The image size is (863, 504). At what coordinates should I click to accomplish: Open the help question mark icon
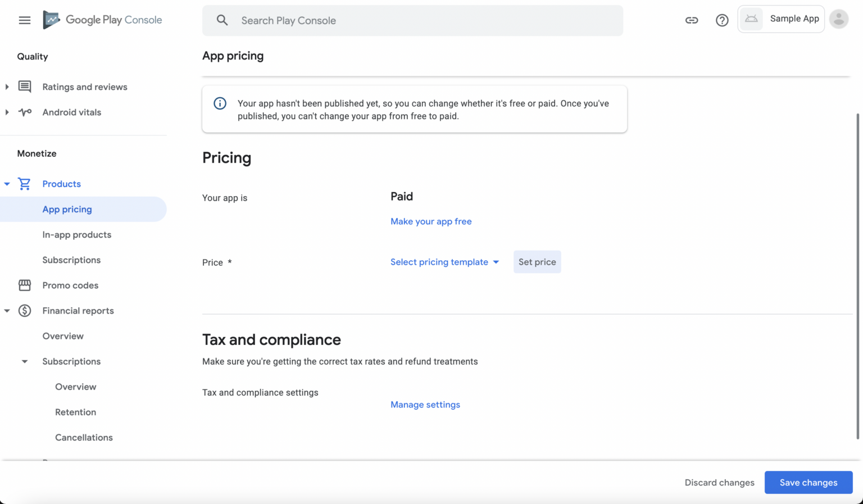[722, 20]
